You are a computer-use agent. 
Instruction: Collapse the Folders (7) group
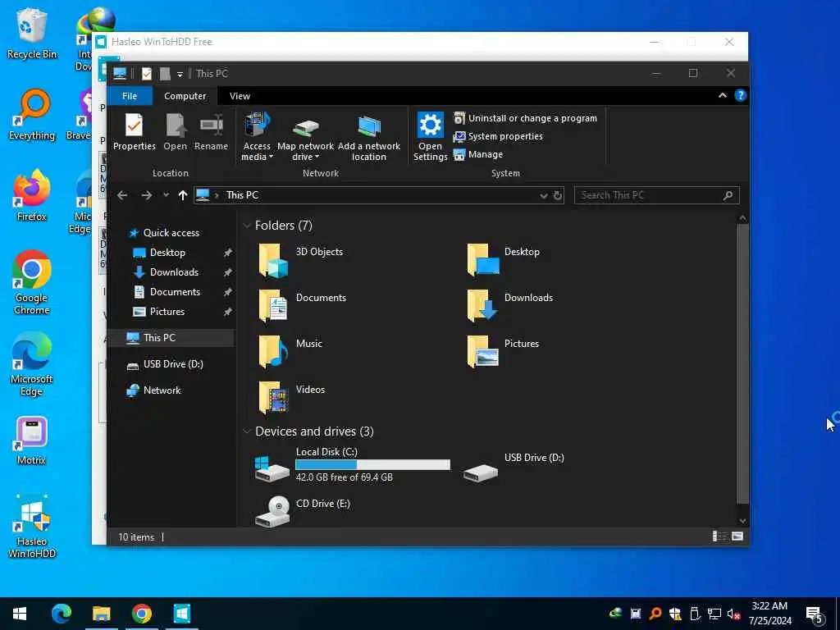(247, 226)
